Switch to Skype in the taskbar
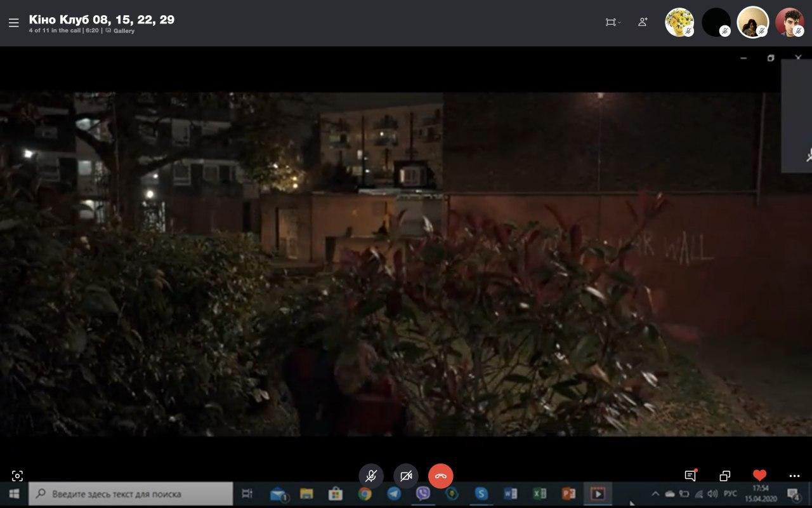812x508 pixels. tap(481, 493)
